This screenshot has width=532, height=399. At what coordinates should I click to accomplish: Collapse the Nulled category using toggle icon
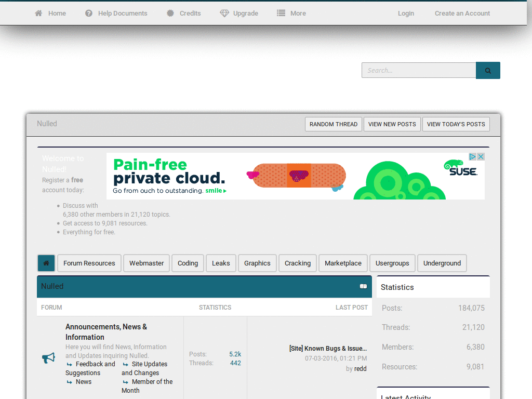coord(363,286)
